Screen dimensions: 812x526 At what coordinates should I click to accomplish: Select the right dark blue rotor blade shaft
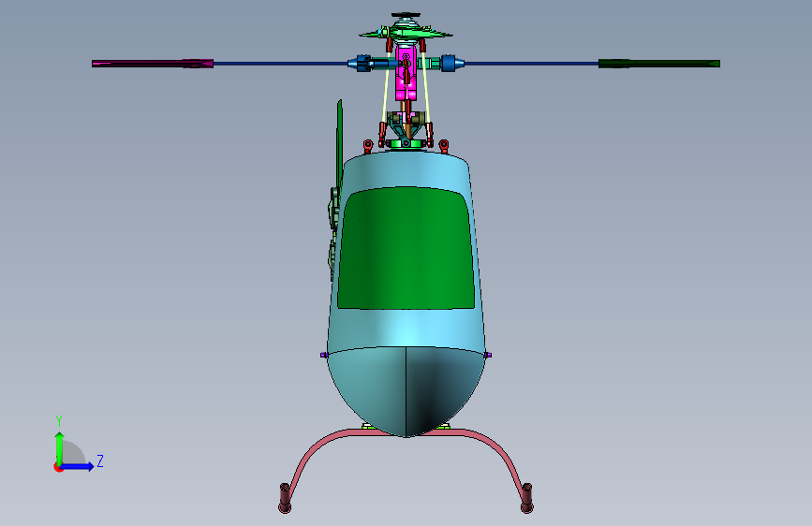tap(531, 64)
